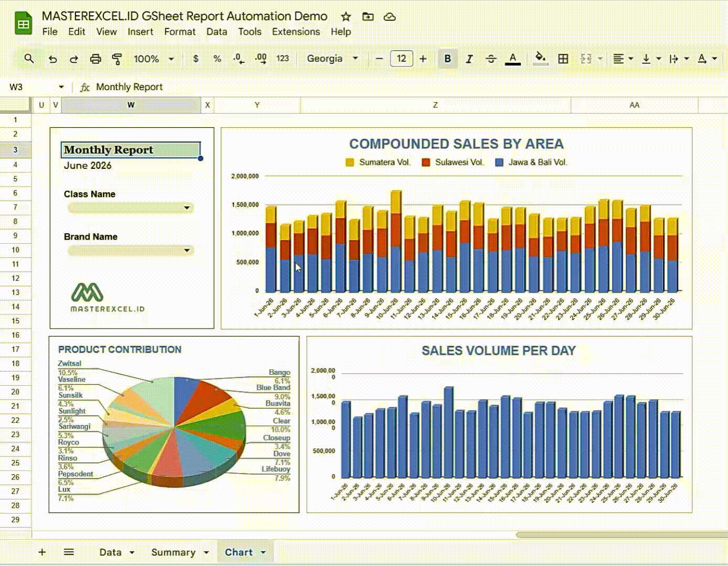Open vertical align options
The image size is (728, 566).
[651, 59]
